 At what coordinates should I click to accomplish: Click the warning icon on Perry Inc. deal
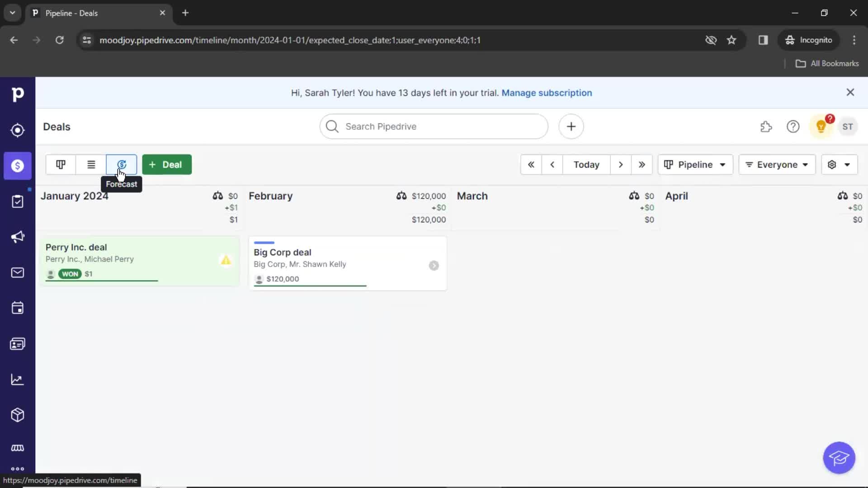pyautogui.click(x=226, y=260)
